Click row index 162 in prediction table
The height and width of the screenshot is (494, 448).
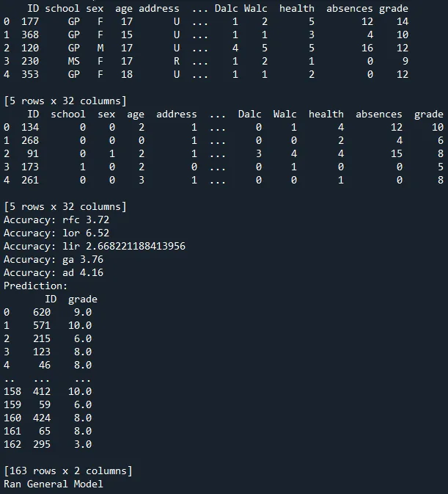[x=12, y=445]
